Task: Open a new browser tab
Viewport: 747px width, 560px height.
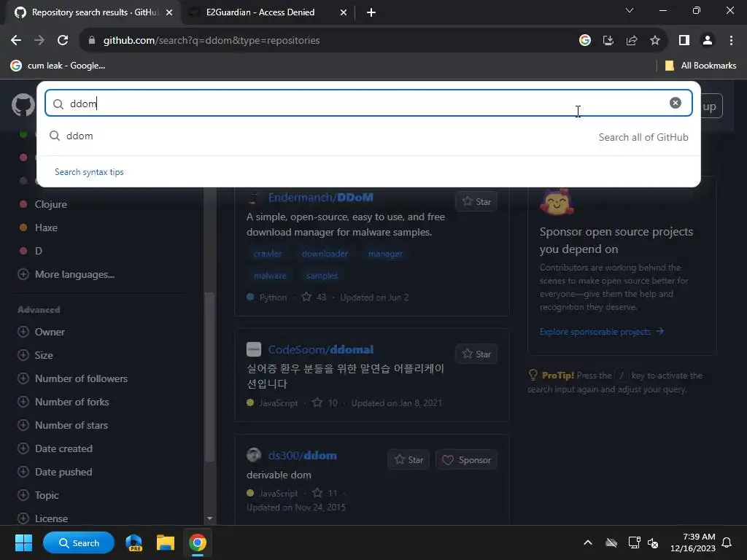Action: [371, 12]
